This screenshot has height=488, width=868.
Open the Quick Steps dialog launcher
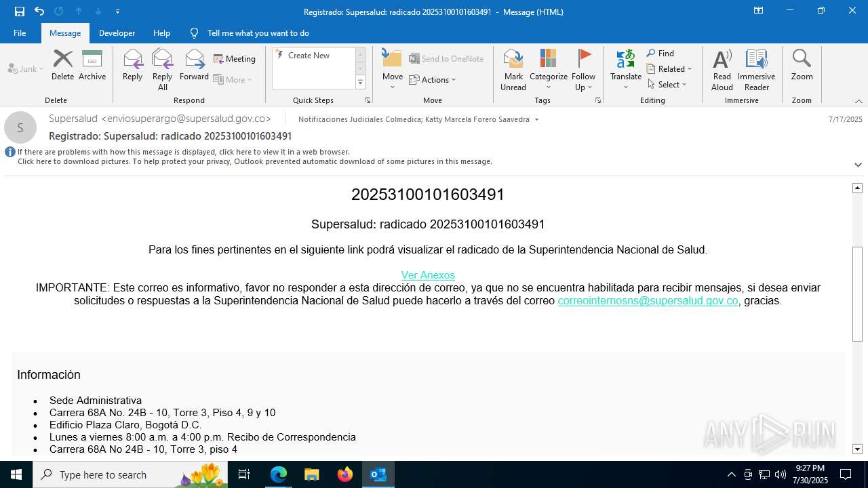tap(368, 100)
